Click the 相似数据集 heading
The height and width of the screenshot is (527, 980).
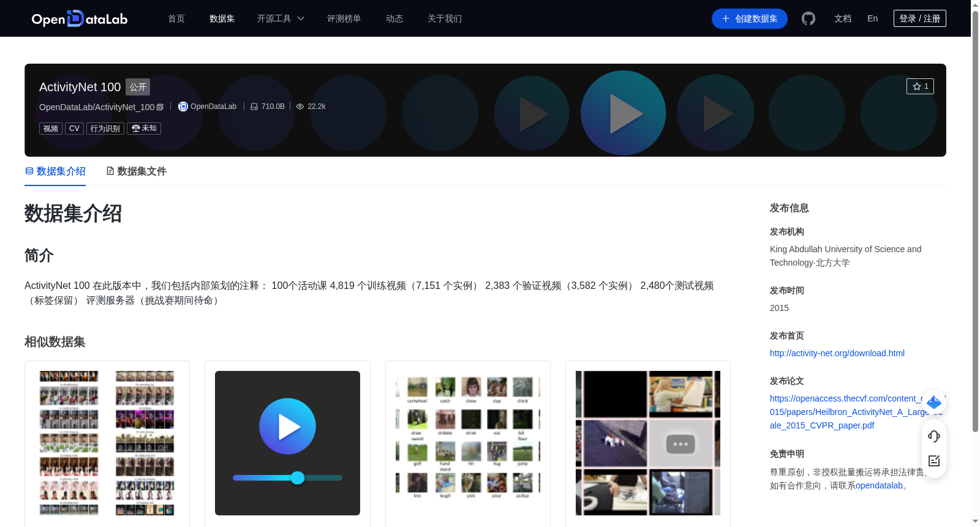pos(55,342)
